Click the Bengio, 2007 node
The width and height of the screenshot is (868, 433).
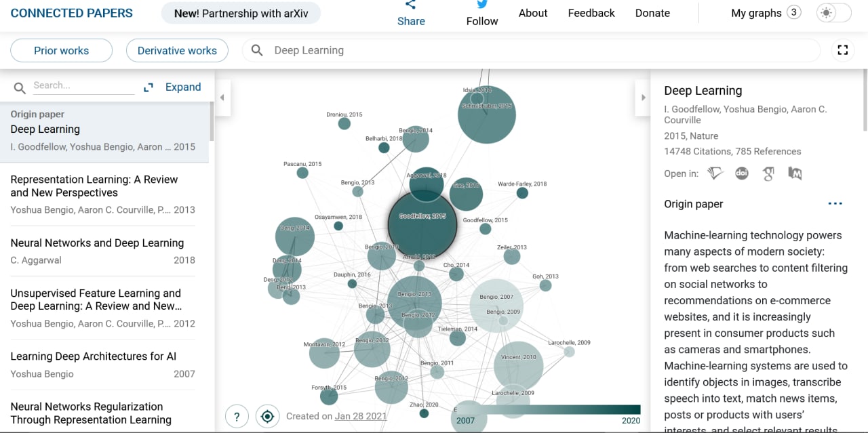point(496,306)
